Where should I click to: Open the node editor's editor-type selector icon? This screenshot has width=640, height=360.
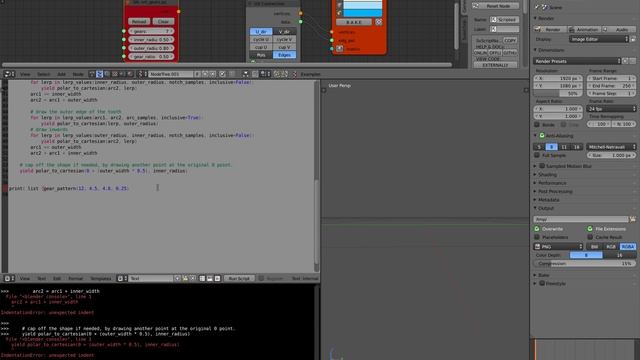(9, 74)
